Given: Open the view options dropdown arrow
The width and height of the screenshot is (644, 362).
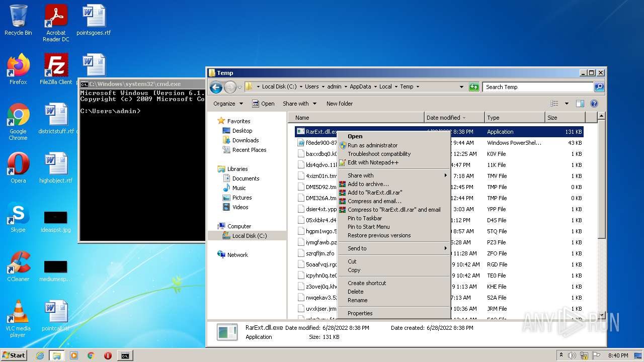Looking at the screenshot, I should pos(566,104).
